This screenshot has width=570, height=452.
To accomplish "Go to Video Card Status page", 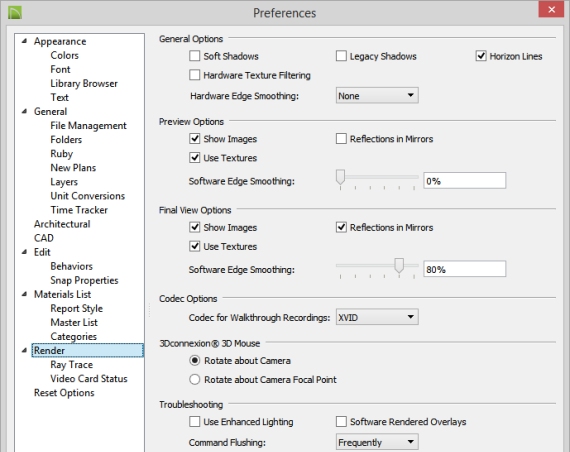I will 89,379.
